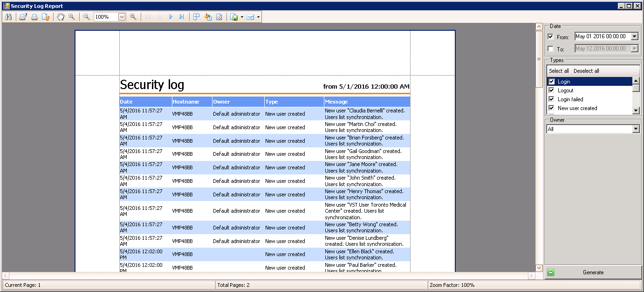This screenshot has height=292, width=644.
Task: Click the zoom level 100% field
Action: (106, 17)
